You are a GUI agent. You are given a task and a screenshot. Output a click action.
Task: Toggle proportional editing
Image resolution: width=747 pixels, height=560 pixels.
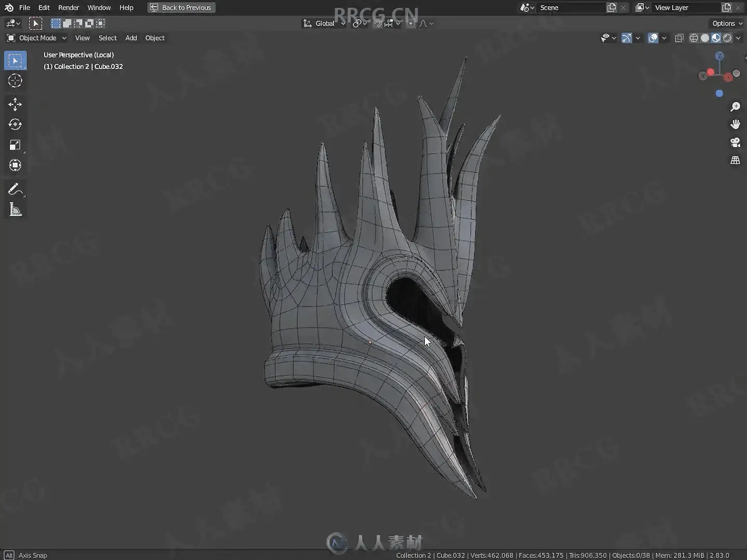tap(411, 23)
